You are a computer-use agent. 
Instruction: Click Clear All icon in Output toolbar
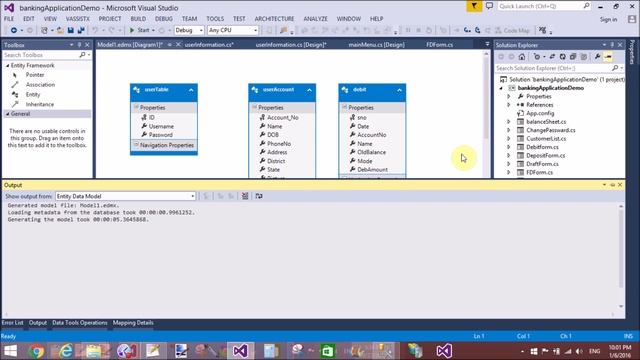click(245, 196)
